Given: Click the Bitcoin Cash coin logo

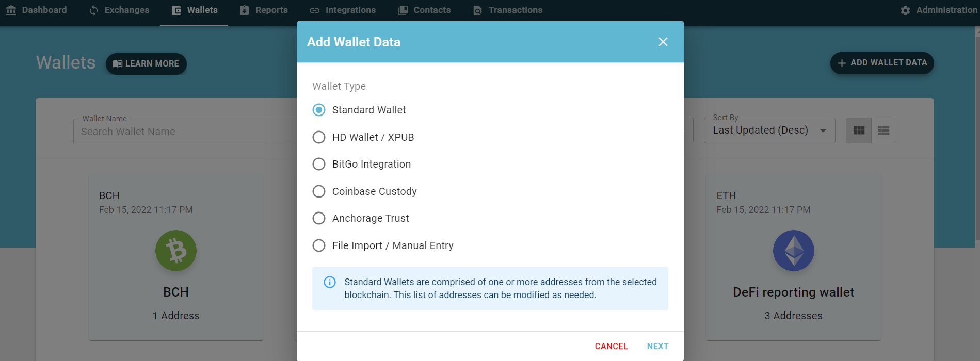Looking at the screenshot, I should 176,251.
